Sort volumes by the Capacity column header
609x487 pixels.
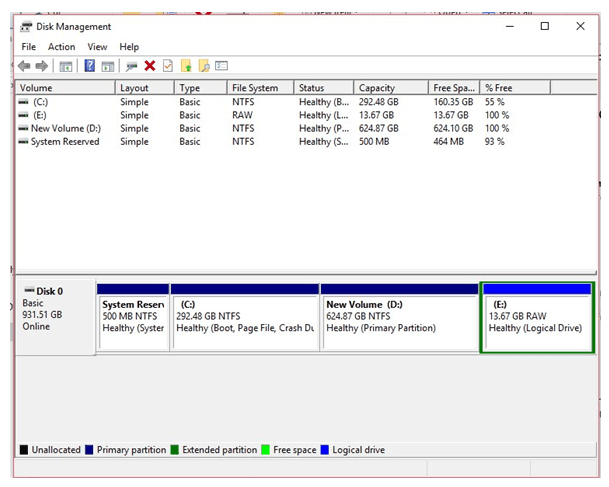pyautogui.click(x=377, y=88)
